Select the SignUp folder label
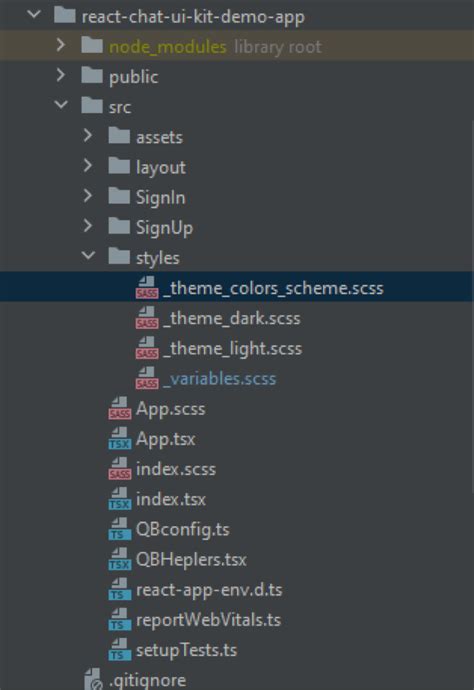The image size is (474, 690). coord(164,228)
